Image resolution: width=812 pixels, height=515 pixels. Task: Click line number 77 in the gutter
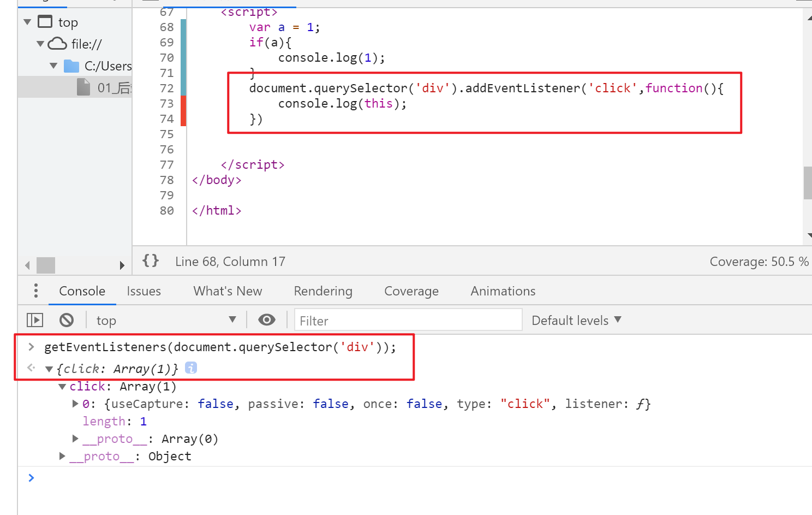166,164
